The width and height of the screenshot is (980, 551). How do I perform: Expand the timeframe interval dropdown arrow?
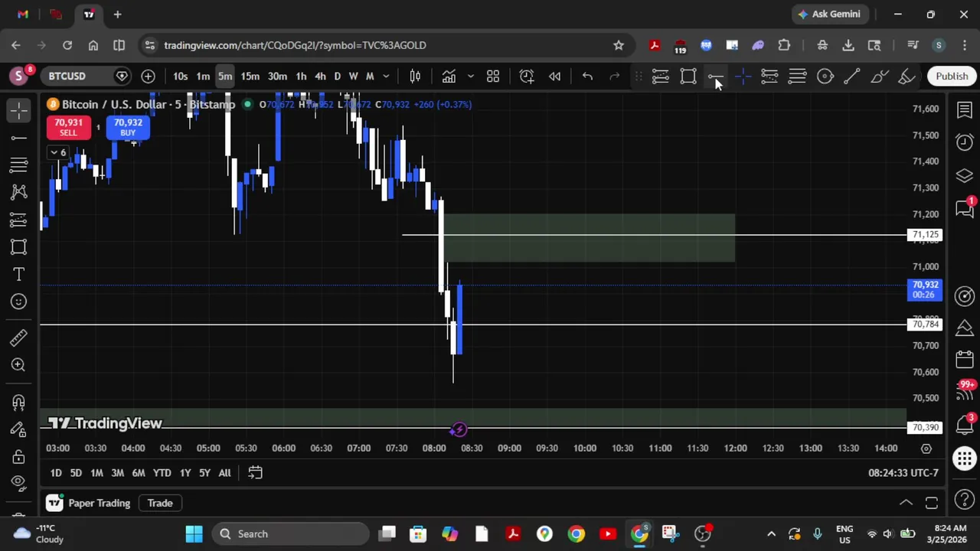386,76
